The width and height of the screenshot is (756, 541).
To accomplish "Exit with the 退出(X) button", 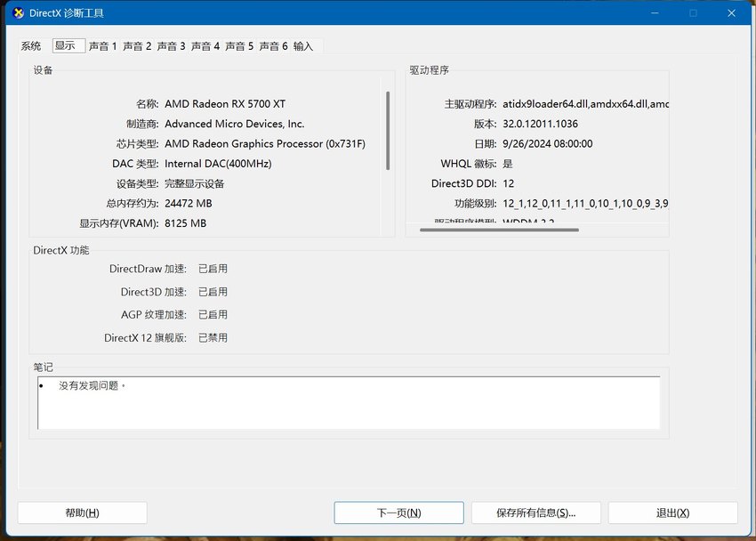I will click(x=673, y=513).
